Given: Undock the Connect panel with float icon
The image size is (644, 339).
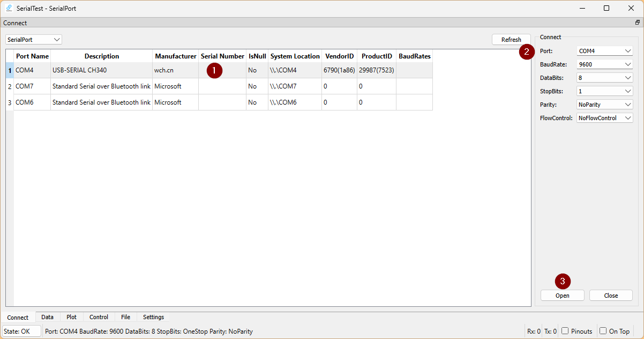Looking at the screenshot, I should coord(637,23).
